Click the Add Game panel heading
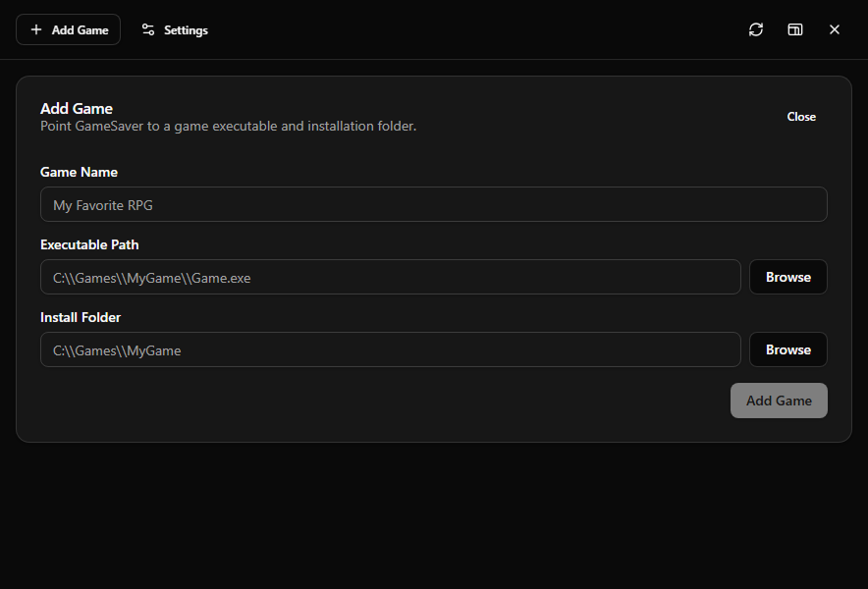Viewport: 868px width, 589px height. coord(77,108)
